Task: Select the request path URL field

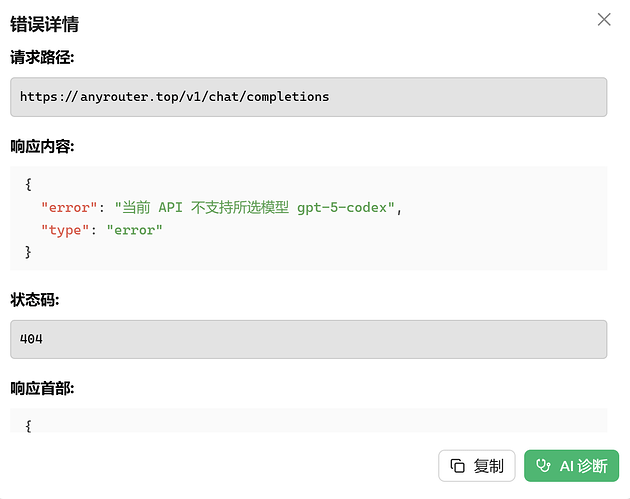Action: [309, 97]
